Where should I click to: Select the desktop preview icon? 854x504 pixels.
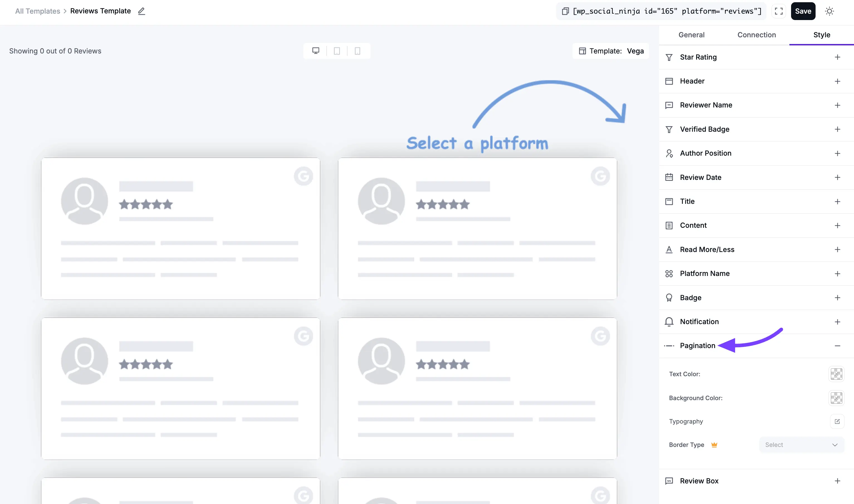tap(316, 51)
